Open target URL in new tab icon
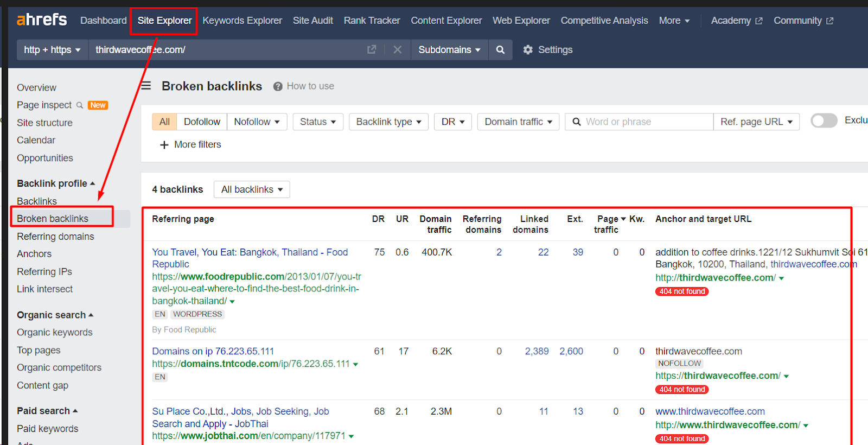Viewport: 868px width, 445px height. [372, 50]
